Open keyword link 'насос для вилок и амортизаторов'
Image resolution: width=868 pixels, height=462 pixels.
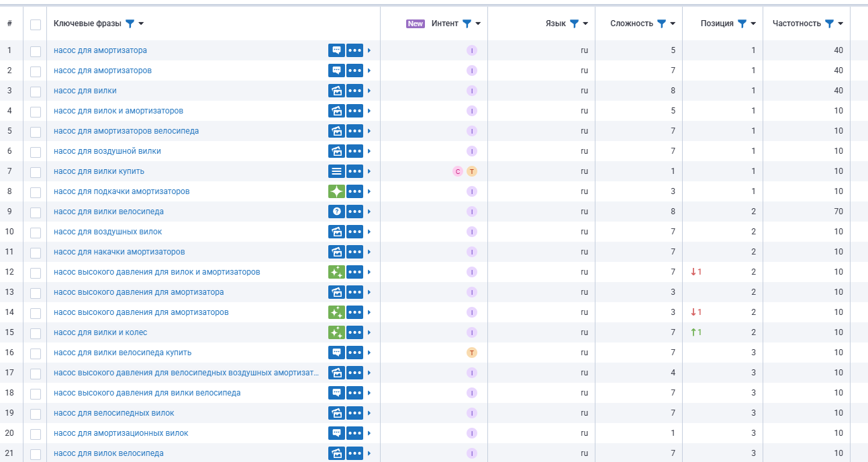click(118, 111)
